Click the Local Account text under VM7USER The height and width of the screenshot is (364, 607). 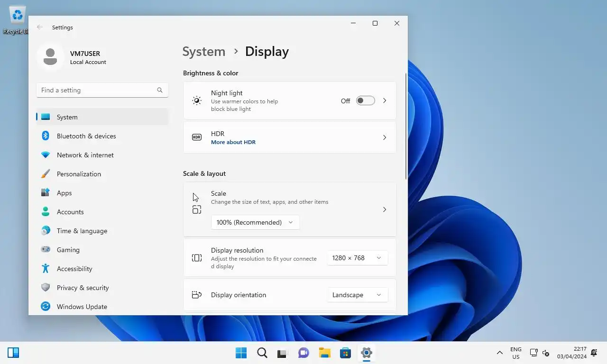88,62
